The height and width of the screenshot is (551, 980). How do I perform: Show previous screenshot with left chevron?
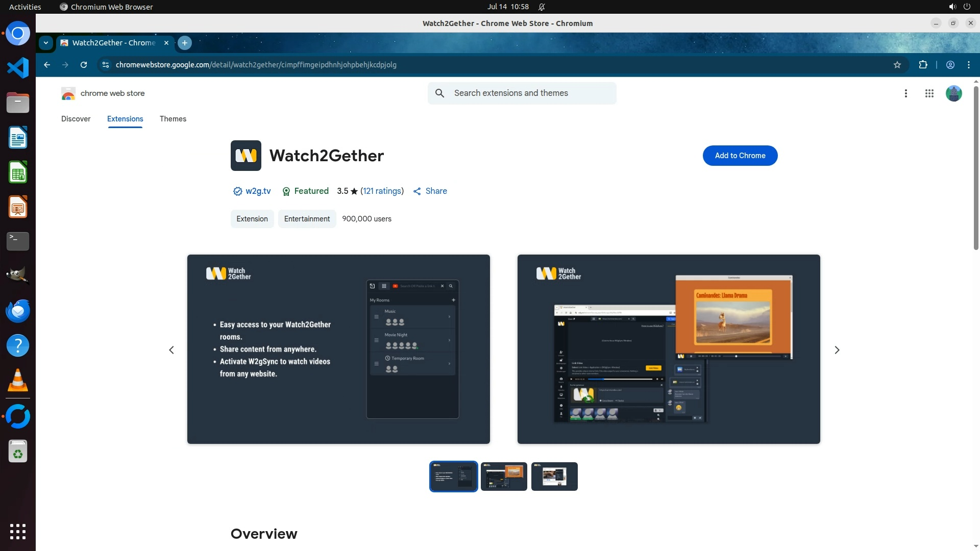pyautogui.click(x=171, y=350)
